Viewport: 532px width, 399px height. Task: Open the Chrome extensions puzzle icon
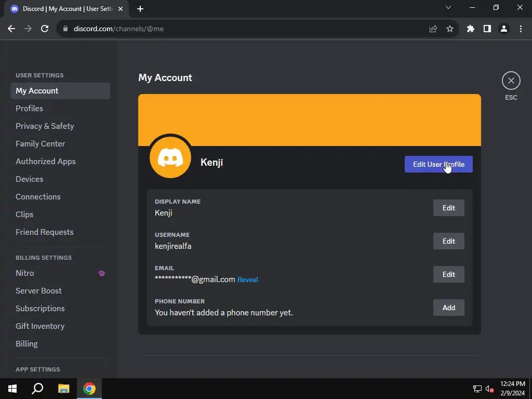471,29
